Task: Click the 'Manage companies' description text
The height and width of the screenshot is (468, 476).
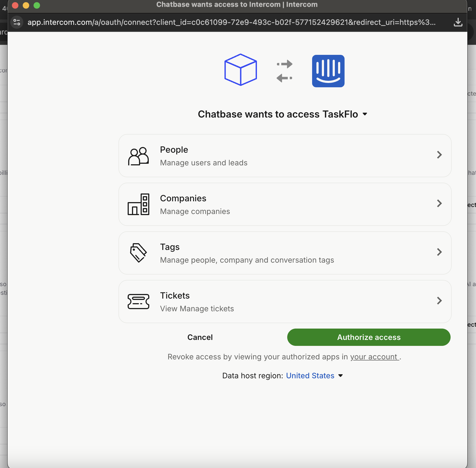Action: 195,211
